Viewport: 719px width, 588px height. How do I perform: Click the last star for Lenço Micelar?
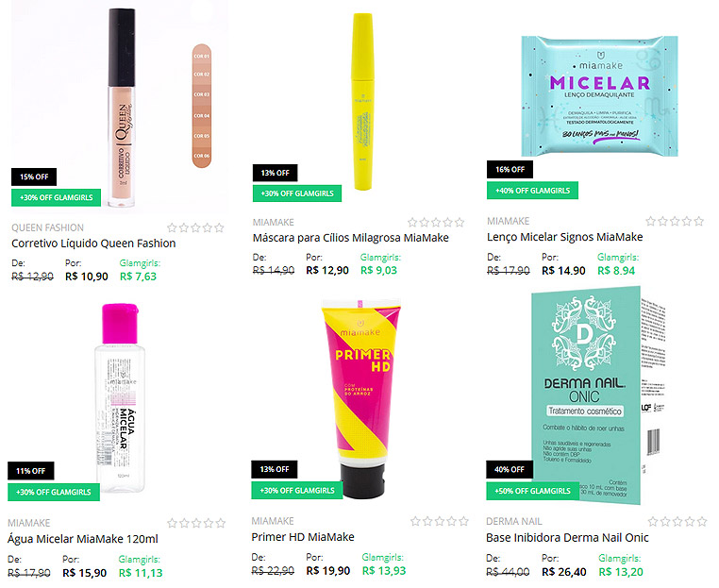pos(698,222)
